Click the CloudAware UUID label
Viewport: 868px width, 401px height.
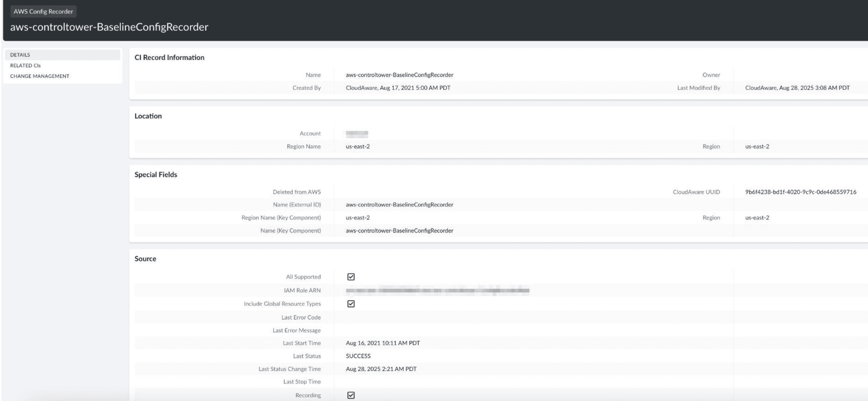696,192
